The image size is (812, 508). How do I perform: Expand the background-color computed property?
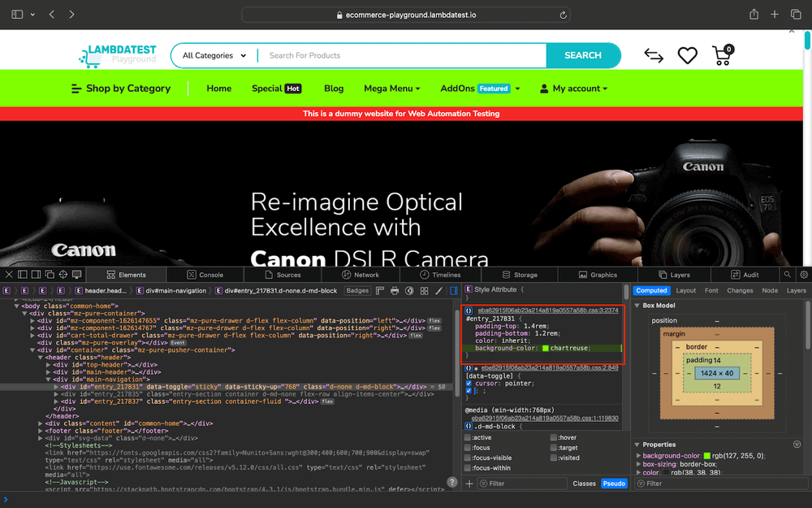point(638,455)
